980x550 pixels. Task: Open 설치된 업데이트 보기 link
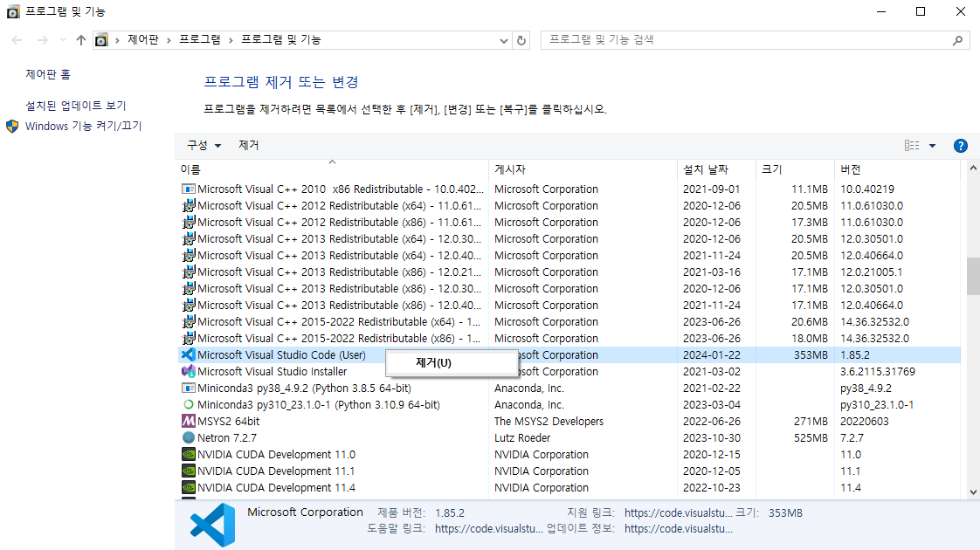pos(76,106)
